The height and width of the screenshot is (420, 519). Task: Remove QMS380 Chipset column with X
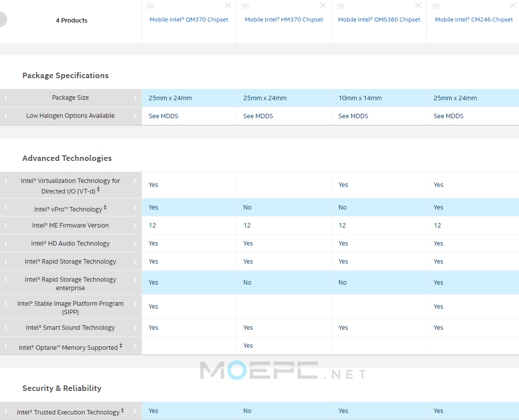tap(418, 6)
